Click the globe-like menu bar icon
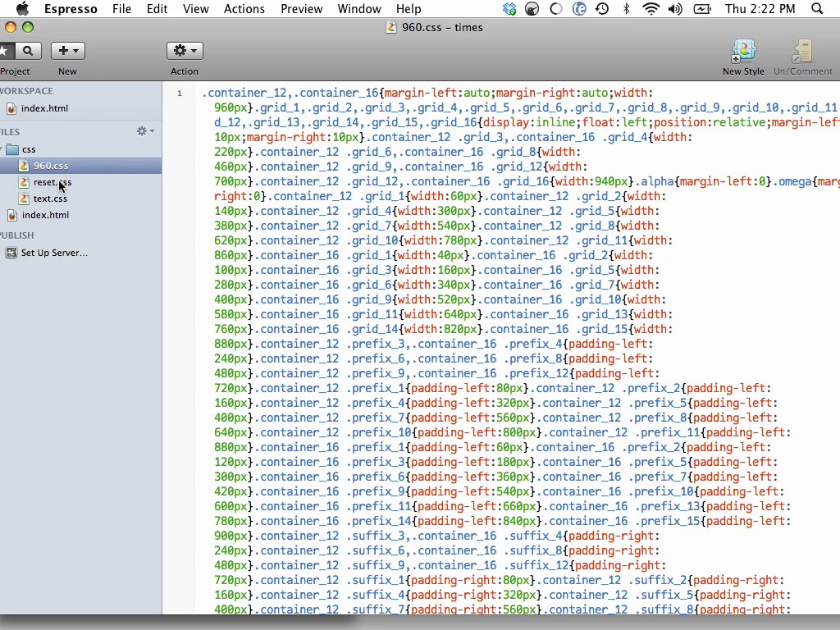 pos(579,8)
